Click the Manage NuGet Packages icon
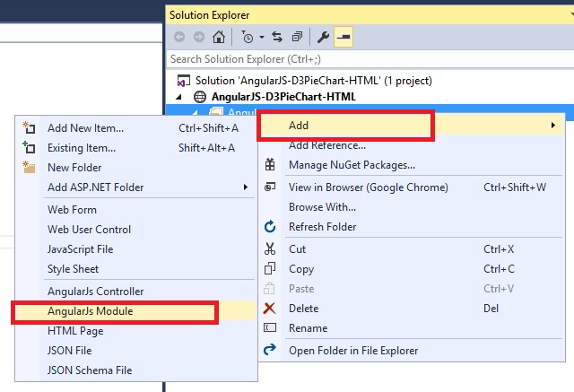 tap(270, 165)
